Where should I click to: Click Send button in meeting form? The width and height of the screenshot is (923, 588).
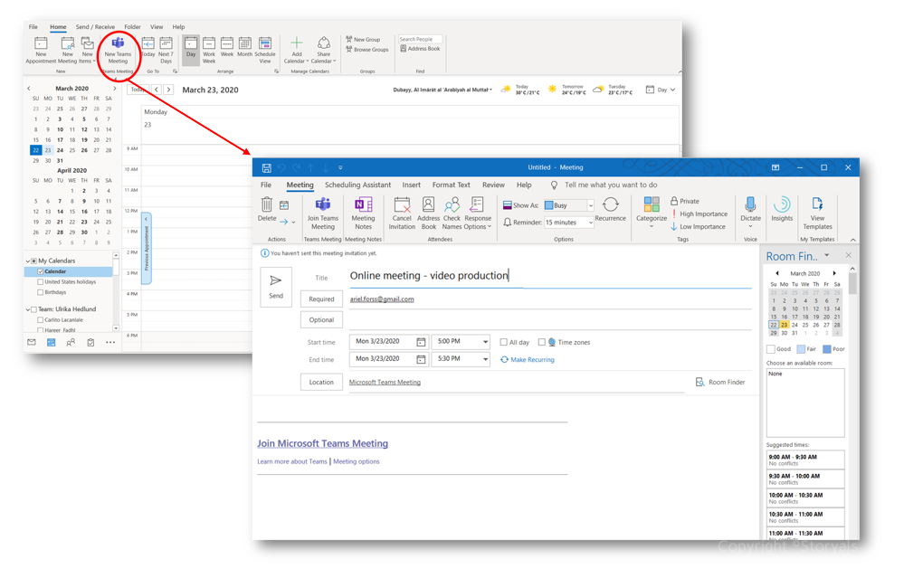276,287
